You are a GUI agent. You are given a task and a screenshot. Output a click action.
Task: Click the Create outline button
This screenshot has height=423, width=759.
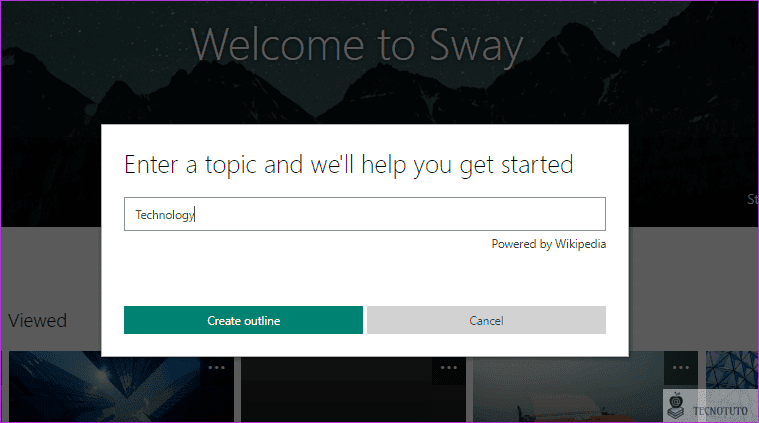(x=243, y=320)
